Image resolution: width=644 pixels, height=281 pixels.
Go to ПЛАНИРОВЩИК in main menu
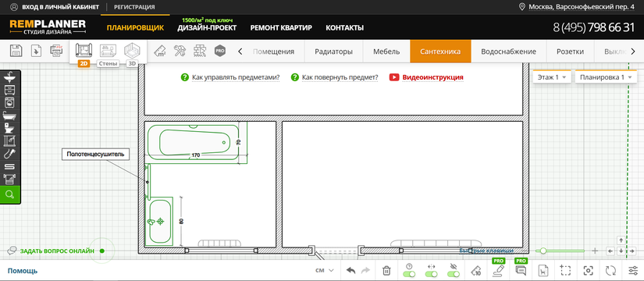click(x=135, y=28)
